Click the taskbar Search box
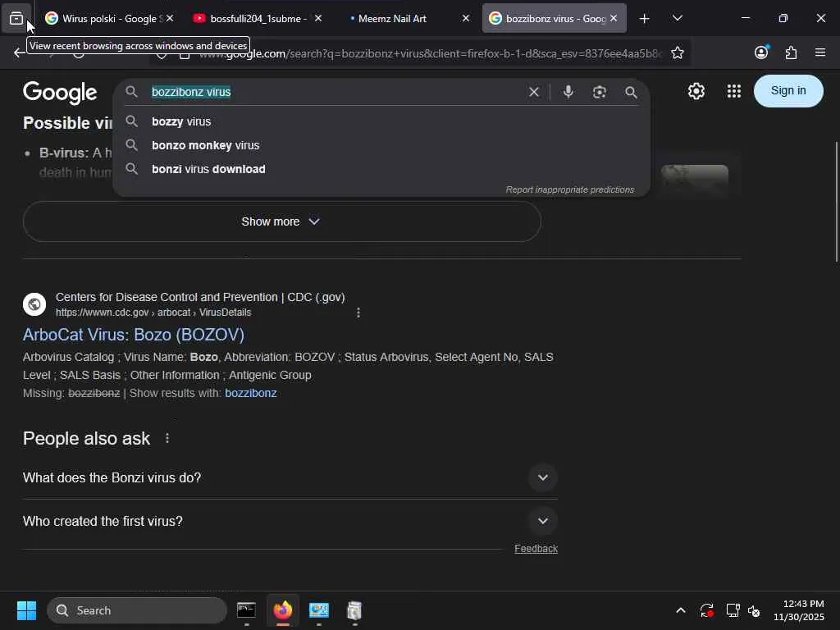 pos(137,610)
